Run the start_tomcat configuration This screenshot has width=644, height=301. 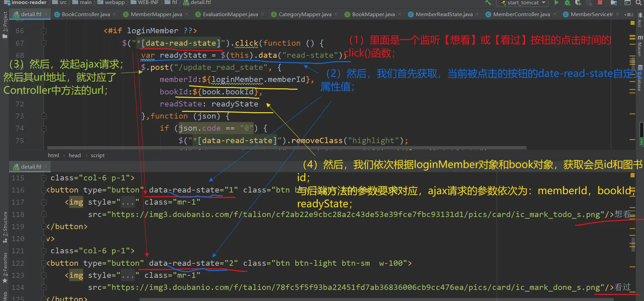[x=556, y=3]
